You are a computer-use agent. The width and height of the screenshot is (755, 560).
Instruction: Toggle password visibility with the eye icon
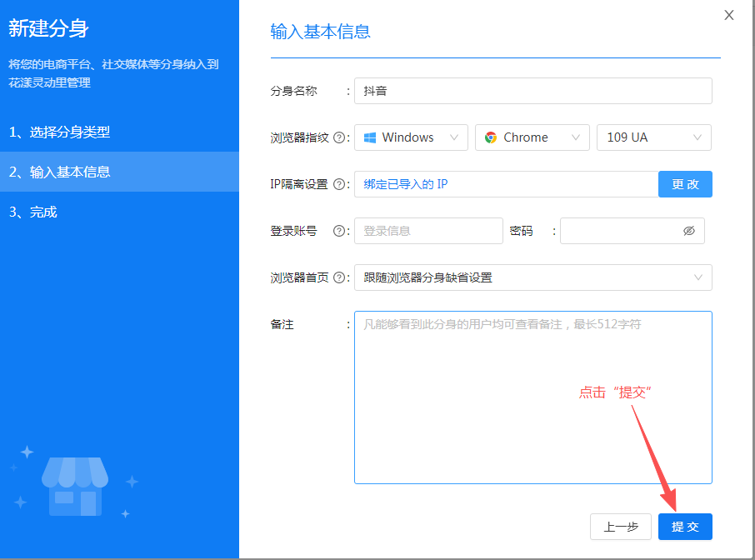(x=689, y=231)
